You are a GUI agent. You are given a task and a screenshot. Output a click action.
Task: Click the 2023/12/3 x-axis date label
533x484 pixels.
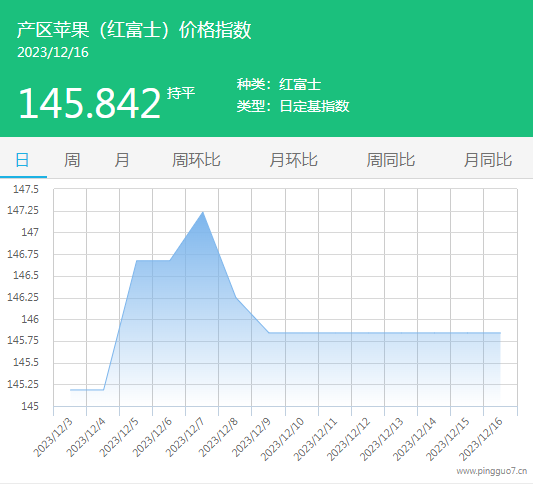[53, 437]
